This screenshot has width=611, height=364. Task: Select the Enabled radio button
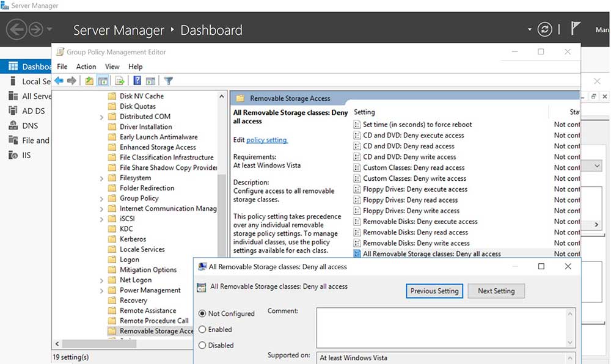point(203,329)
